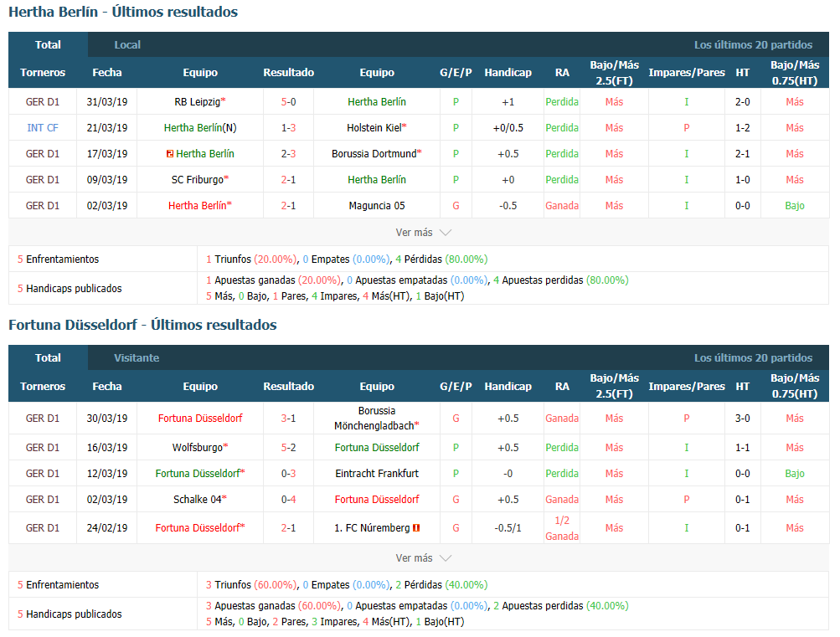Click the Bajo HT cell in Eintracht Frankfurt row
The image size is (840, 637).
click(x=795, y=474)
